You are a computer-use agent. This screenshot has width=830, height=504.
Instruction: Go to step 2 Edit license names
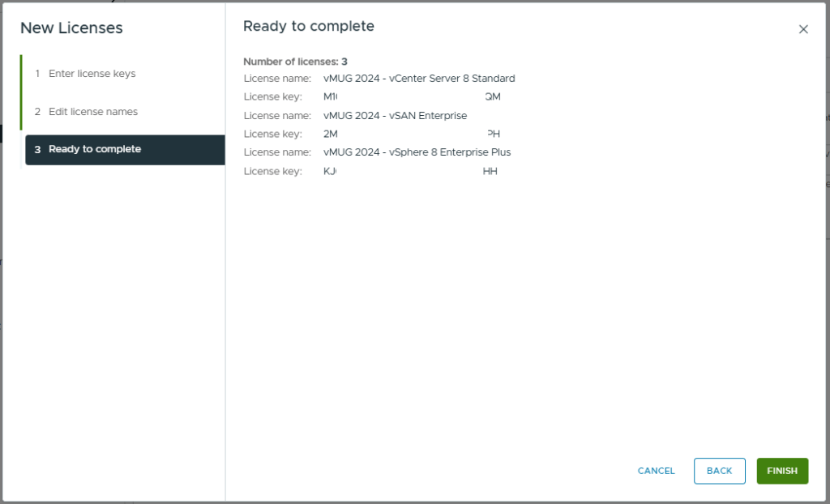click(92, 112)
